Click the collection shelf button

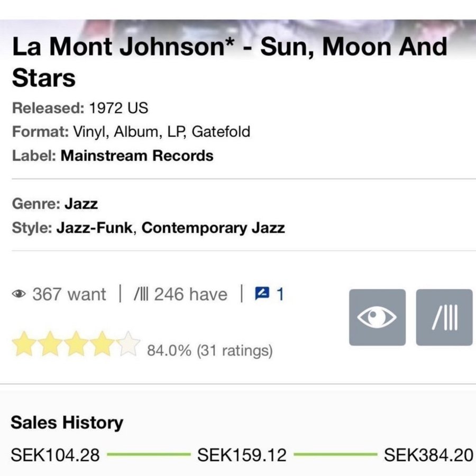click(x=444, y=317)
